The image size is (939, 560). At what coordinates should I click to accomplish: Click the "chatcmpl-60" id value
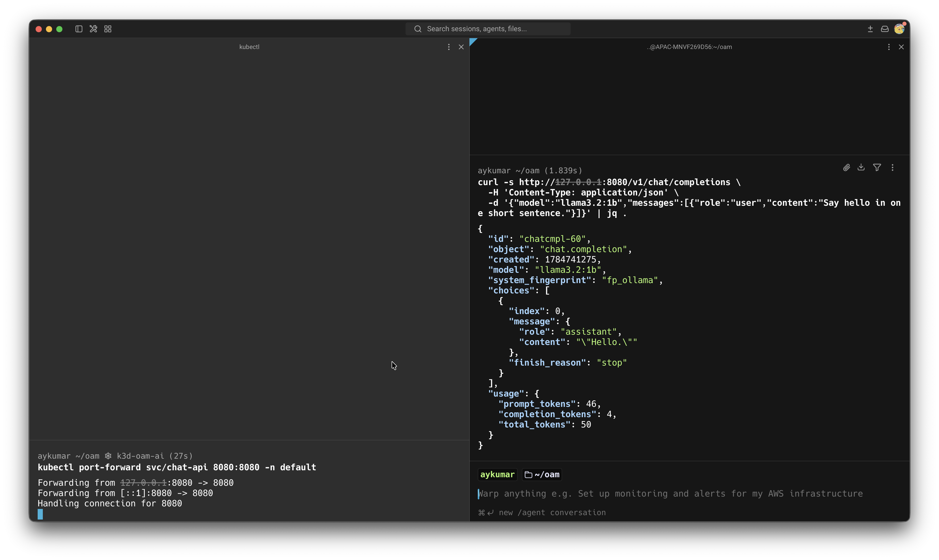552,239
